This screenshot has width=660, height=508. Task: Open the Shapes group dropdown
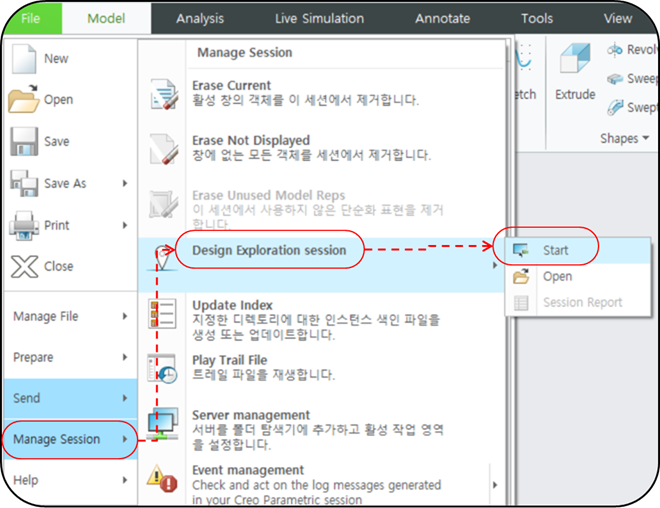click(x=625, y=138)
